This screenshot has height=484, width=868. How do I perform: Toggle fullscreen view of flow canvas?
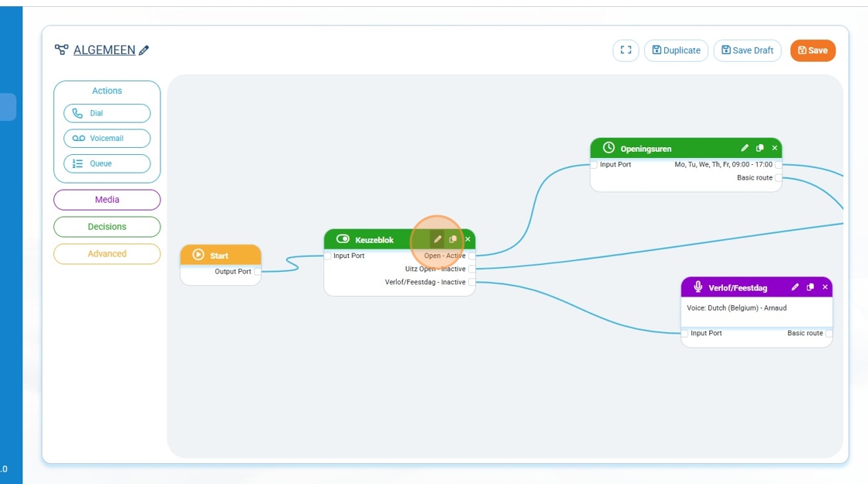(625, 50)
